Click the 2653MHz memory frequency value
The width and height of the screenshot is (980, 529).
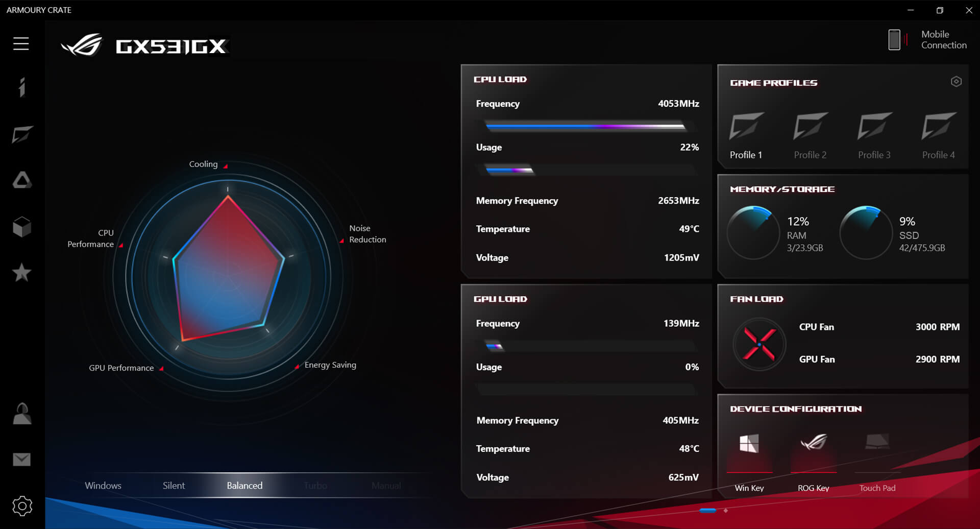pos(678,201)
